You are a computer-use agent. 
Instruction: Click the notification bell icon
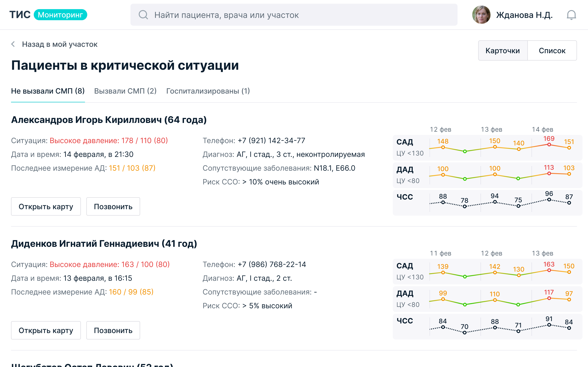pyautogui.click(x=571, y=15)
